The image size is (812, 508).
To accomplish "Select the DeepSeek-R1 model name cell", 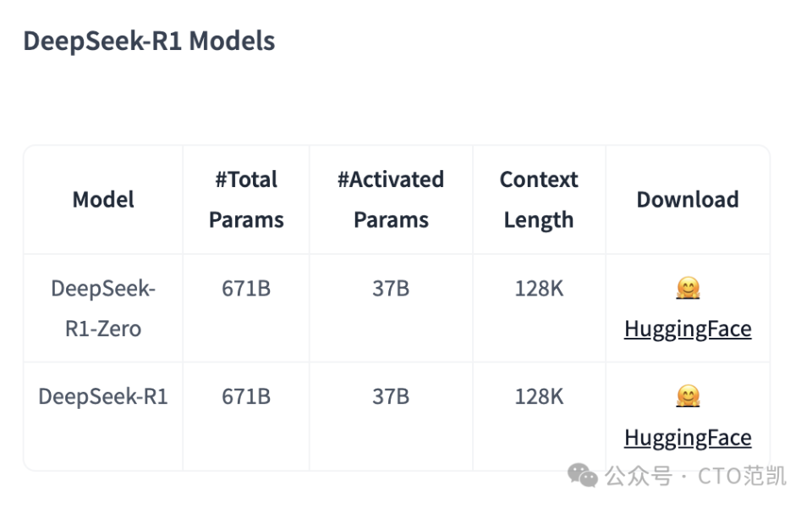I will coord(103,396).
